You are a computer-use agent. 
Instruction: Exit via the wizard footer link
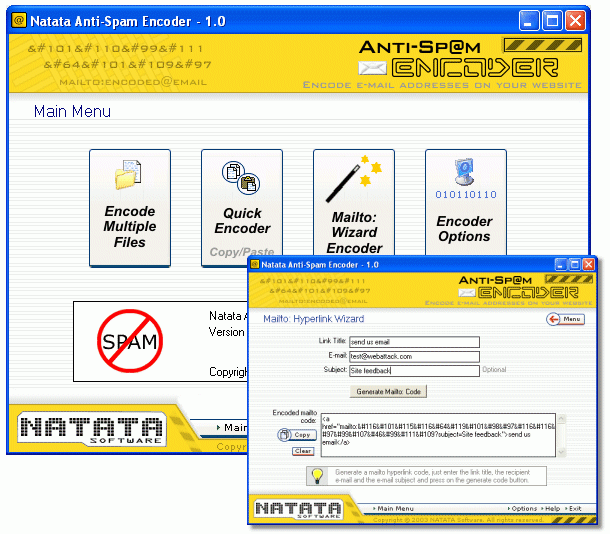click(573, 508)
